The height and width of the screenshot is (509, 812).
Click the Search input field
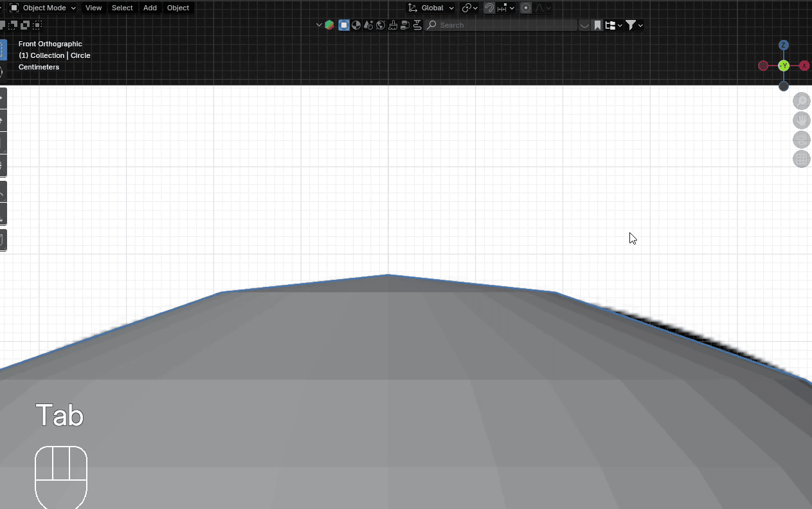(501, 25)
